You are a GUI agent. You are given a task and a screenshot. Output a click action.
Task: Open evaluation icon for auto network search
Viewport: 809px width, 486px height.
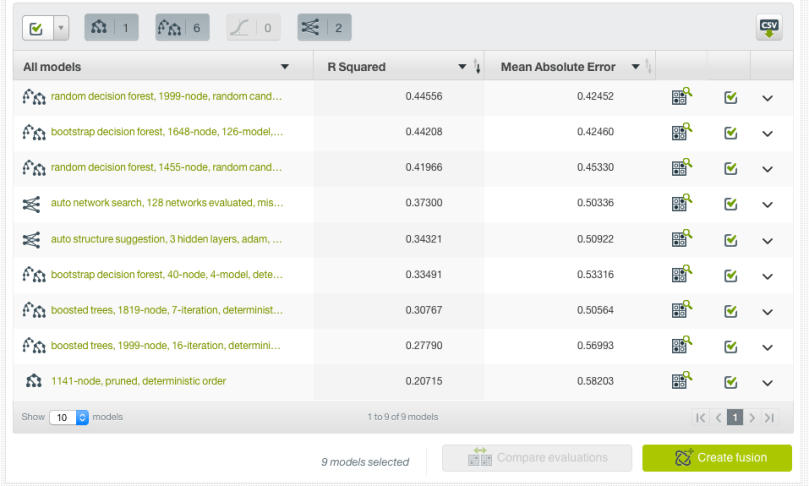click(681, 203)
